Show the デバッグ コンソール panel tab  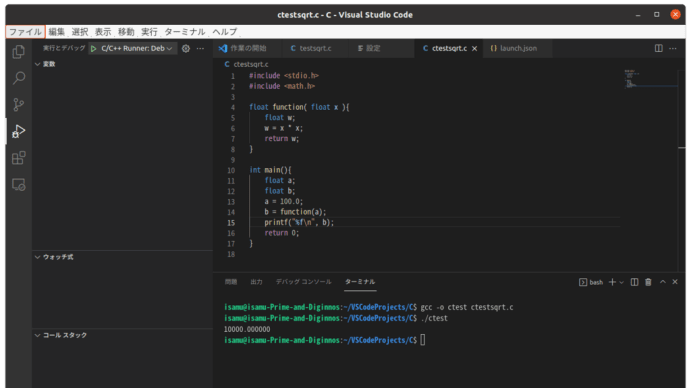point(303,282)
